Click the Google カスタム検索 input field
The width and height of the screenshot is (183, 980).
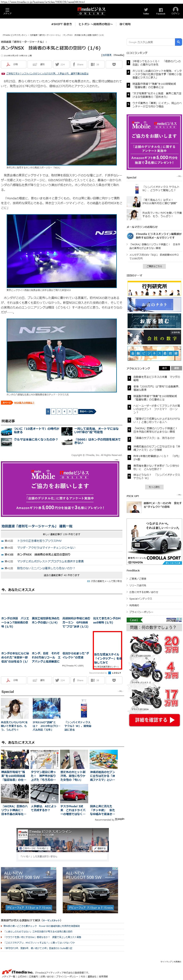click(151, 42)
